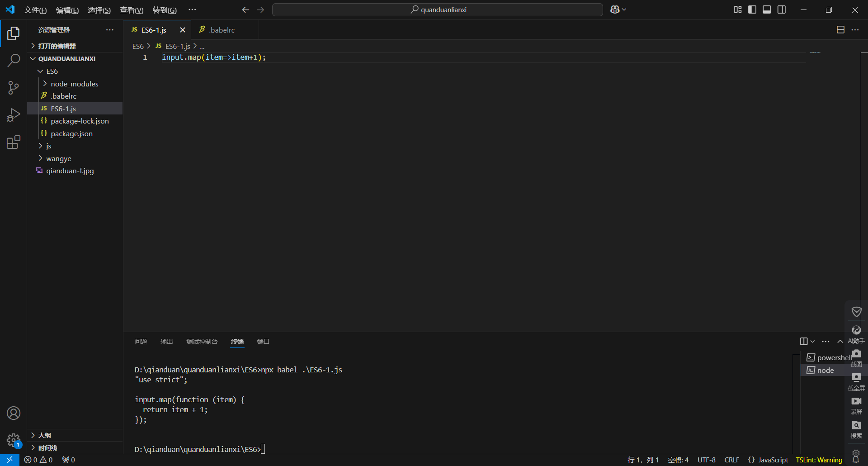
Task: Open the Extensions view
Action: pos(14,142)
